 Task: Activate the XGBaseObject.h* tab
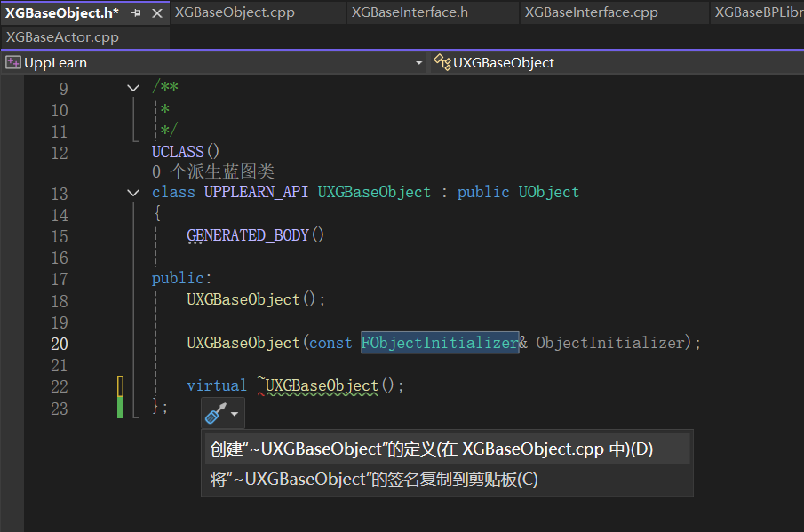click(62, 12)
